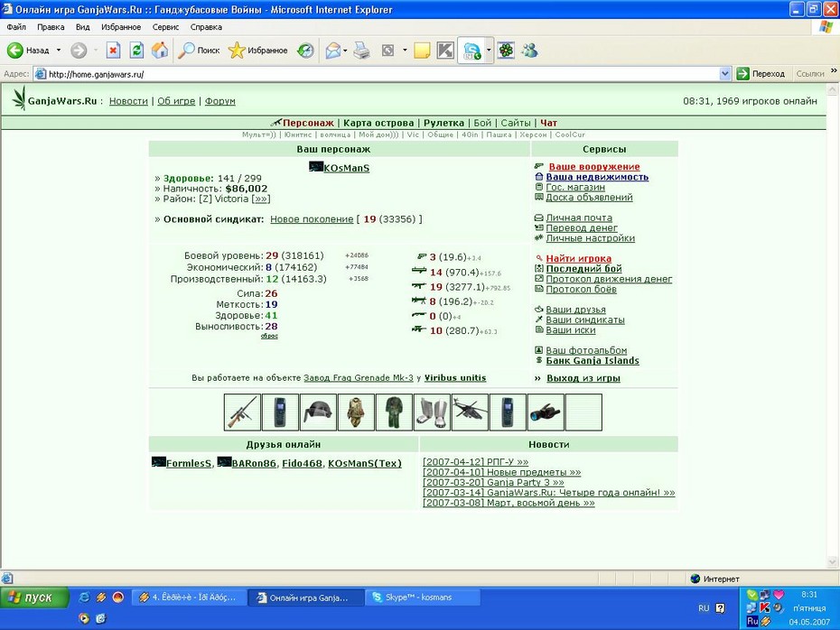
Task: Go to the Home page icon
Action: point(160,51)
